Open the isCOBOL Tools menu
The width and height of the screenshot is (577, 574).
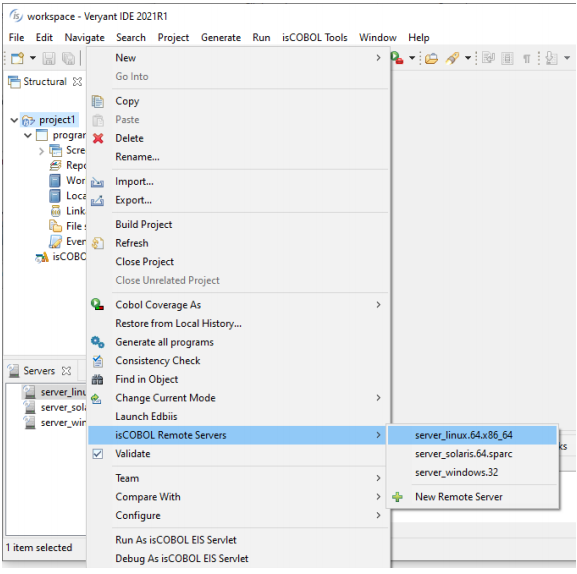pos(315,38)
